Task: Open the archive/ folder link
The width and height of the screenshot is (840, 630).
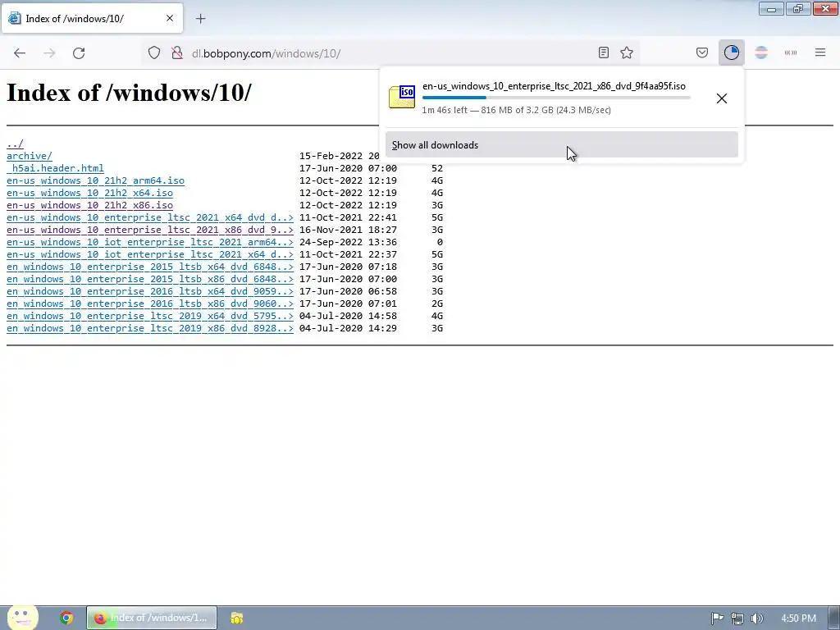Action: [x=30, y=156]
